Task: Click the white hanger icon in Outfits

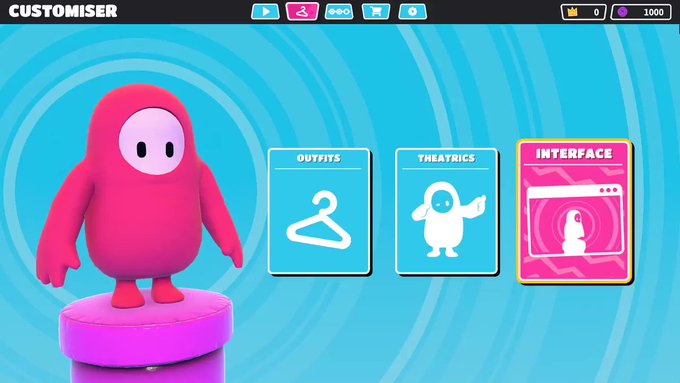Action: tap(319, 220)
